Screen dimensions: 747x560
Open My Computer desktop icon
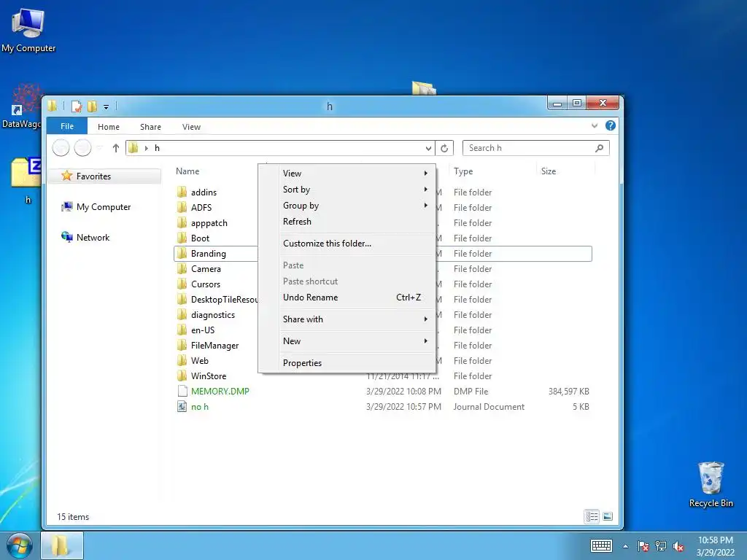point(28,29)
